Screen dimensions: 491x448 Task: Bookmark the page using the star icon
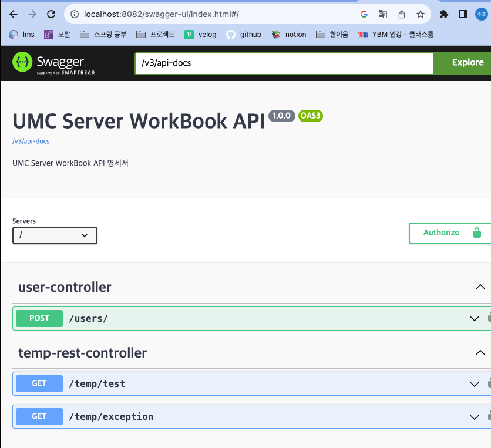click(420, 13)
